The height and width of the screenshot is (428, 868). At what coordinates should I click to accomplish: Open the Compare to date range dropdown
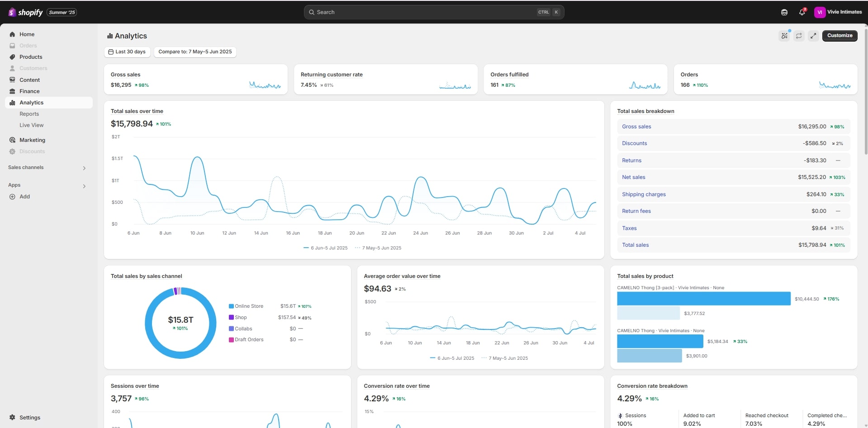(x=195, y=52)
